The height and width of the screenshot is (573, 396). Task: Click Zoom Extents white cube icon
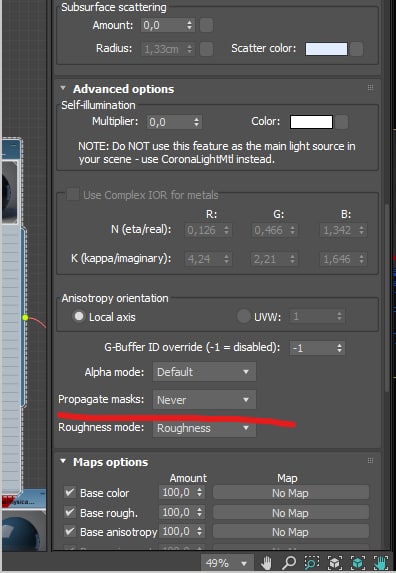[335, 562]
